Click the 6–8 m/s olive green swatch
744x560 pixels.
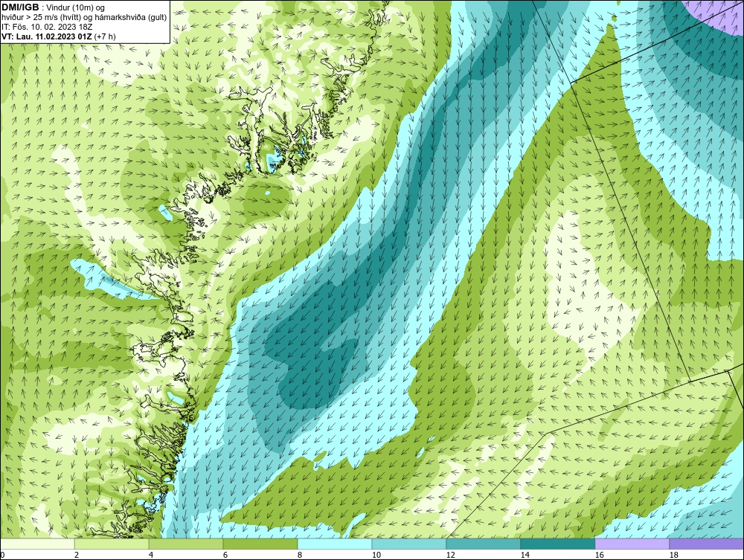pos(260,544)
